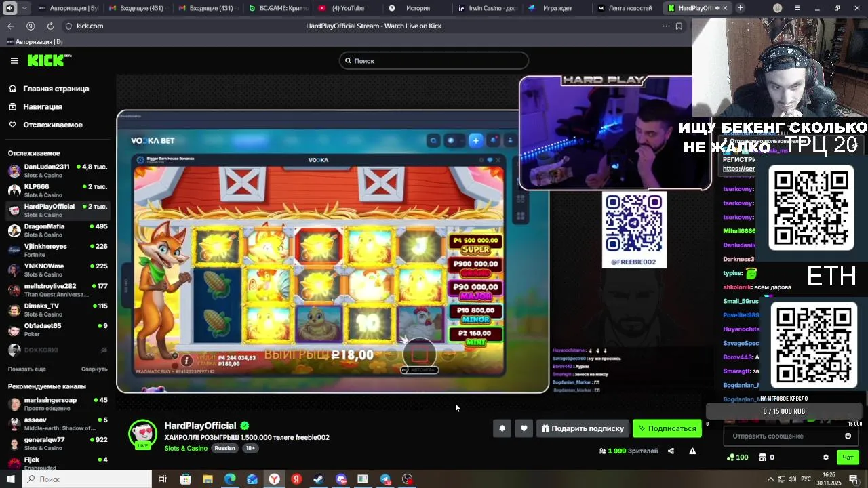Open the KLP666 channel
Screen dimensions: 868x488
tap(57, 190)
